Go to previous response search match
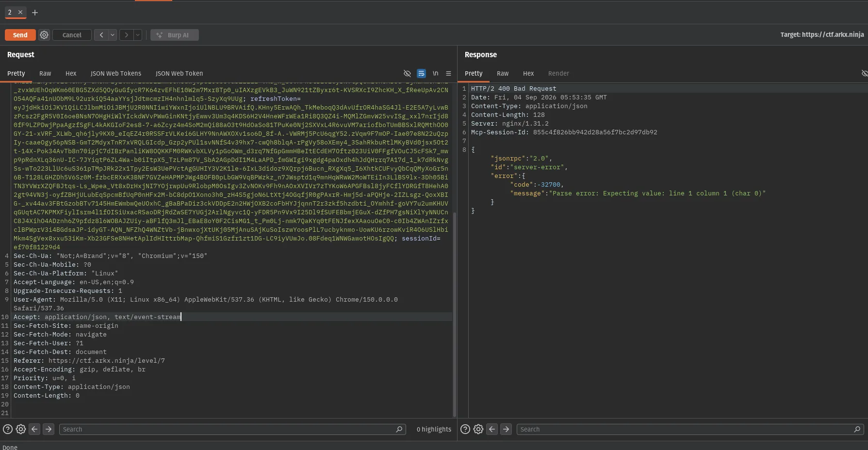The image size is (868, 450). click(492, 429)
